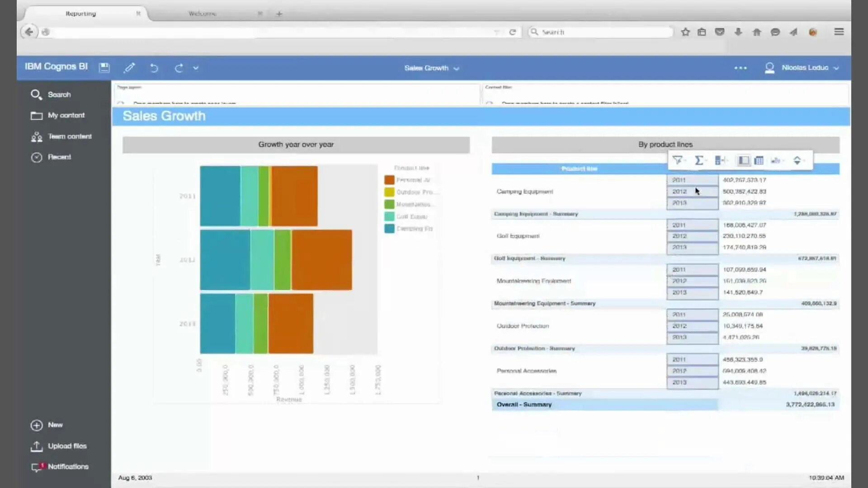Toggle the group column button
This screenshot has height=488, width=868.
(x=743, y=160)
